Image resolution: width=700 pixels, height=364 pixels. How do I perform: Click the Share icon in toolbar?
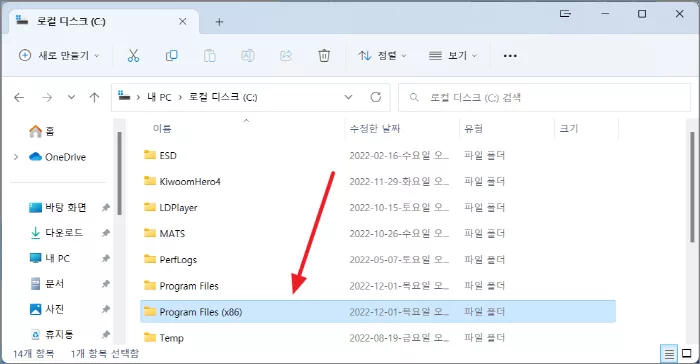click(286, 56)
